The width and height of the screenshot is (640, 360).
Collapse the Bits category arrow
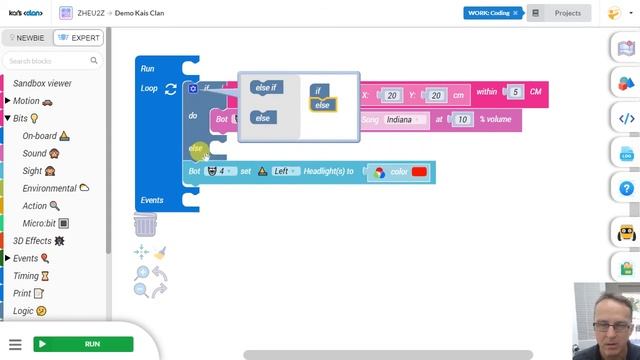pos(7,118)
